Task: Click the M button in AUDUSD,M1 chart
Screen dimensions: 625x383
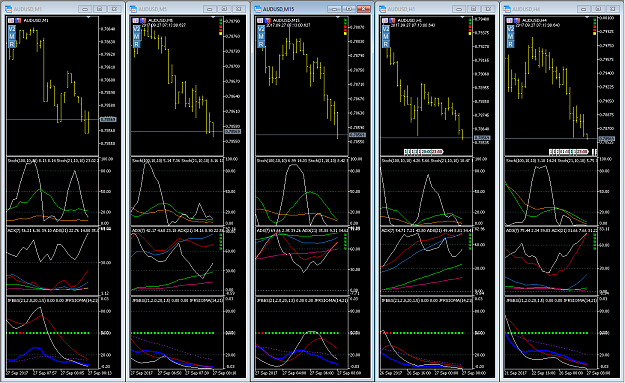Action: [12, 37]
